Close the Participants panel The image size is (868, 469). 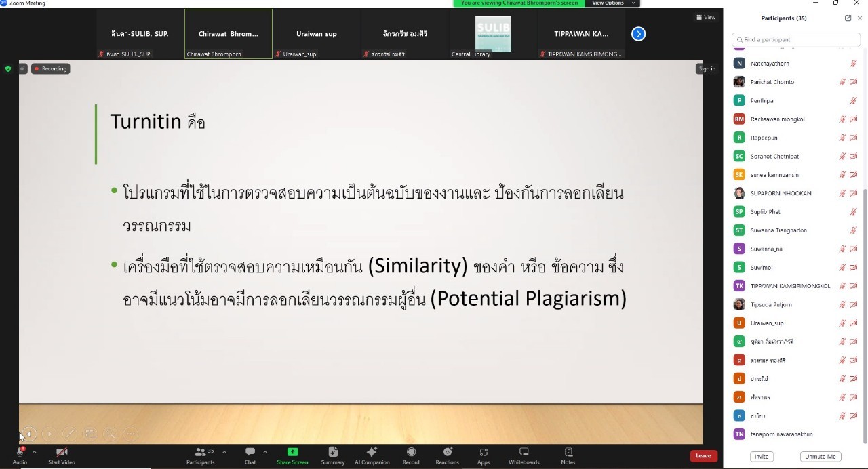pyautogui.click(x=860, y=18)
